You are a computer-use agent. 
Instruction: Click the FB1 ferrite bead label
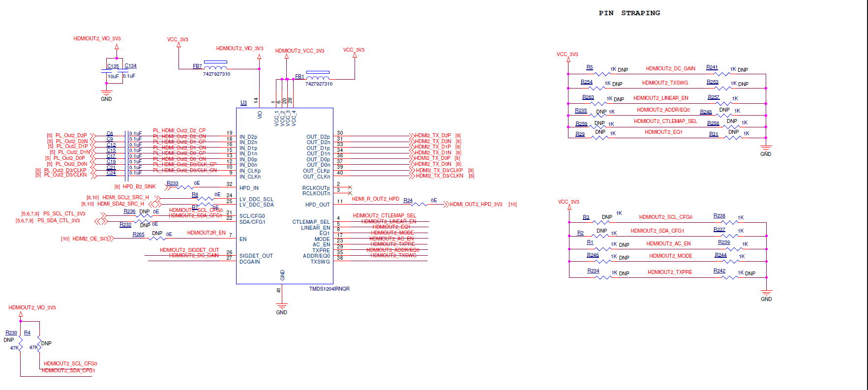299,76
